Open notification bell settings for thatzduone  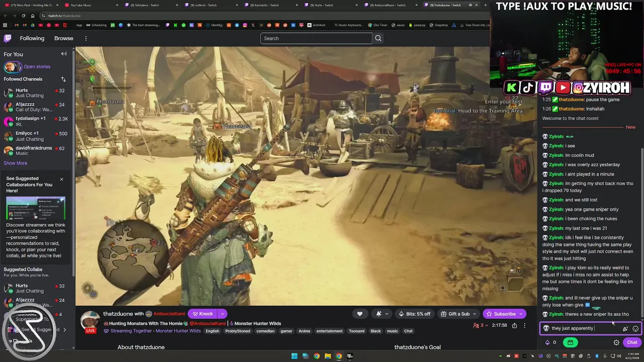coord(382,314)
